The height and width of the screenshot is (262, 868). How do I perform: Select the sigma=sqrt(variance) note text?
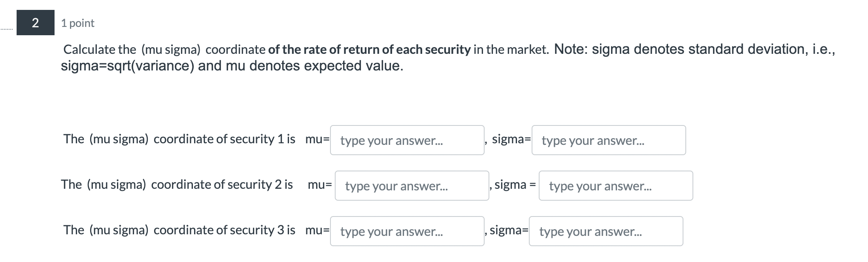(x=232, y=66)
